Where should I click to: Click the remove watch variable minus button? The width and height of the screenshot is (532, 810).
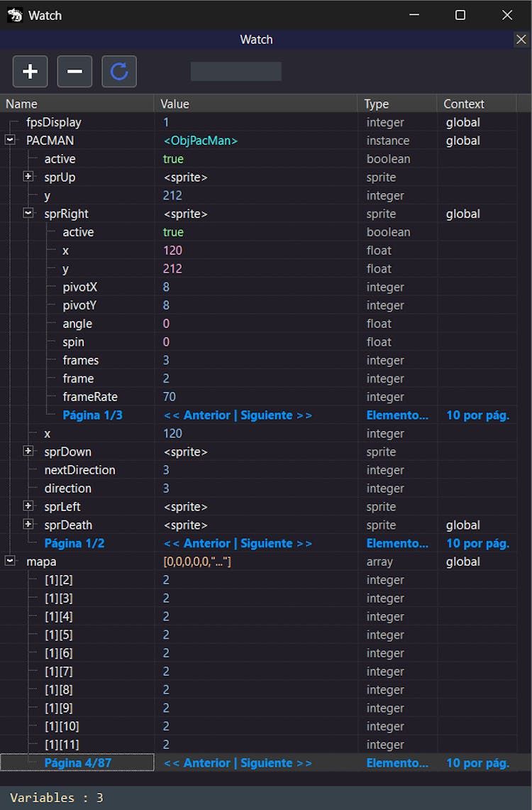click(x=74, y=72)
